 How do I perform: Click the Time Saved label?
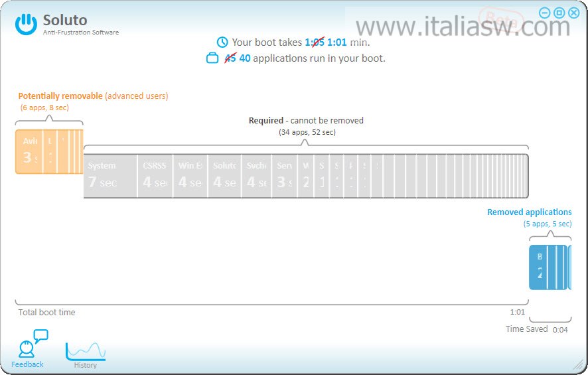point(526,329)
